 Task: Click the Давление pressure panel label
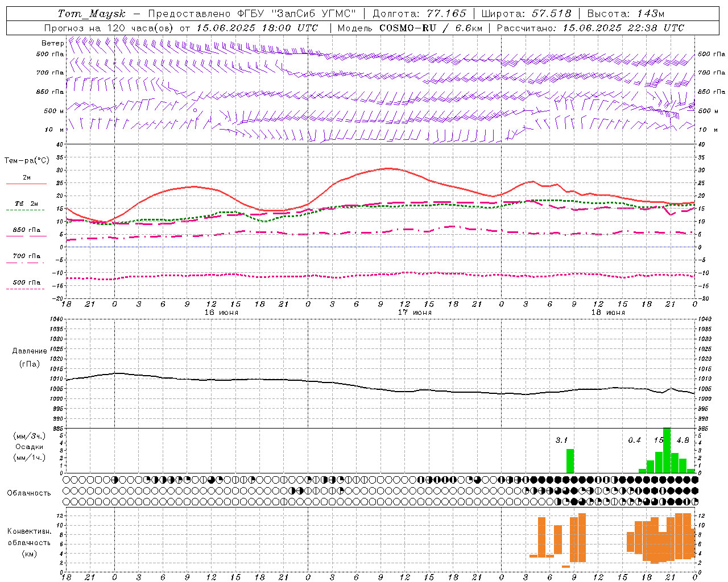tap(30, 351)
